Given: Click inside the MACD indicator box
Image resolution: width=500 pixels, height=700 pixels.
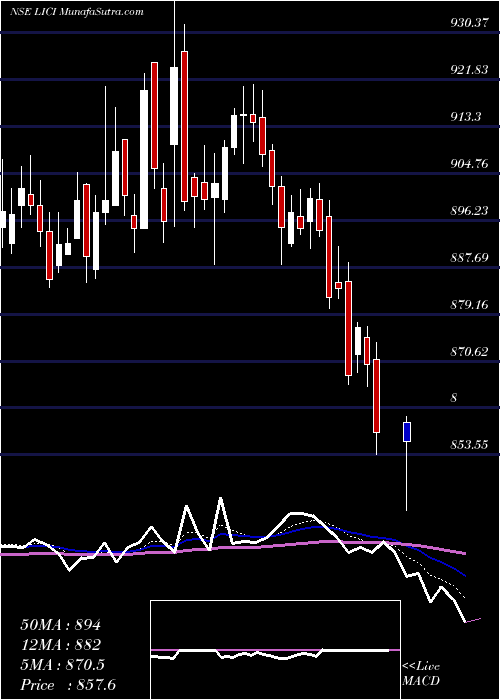Looking at the screenshot, I should [275, 650].
